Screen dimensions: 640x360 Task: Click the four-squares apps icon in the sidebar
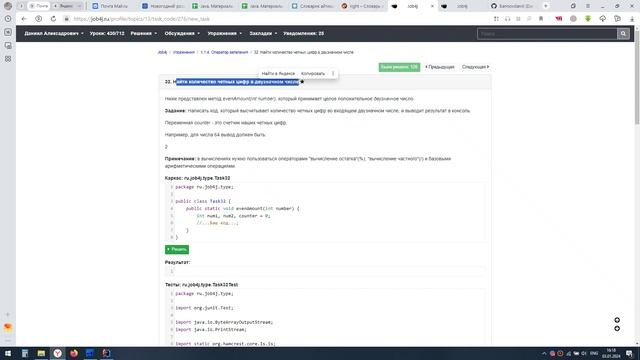pos(8,59)
